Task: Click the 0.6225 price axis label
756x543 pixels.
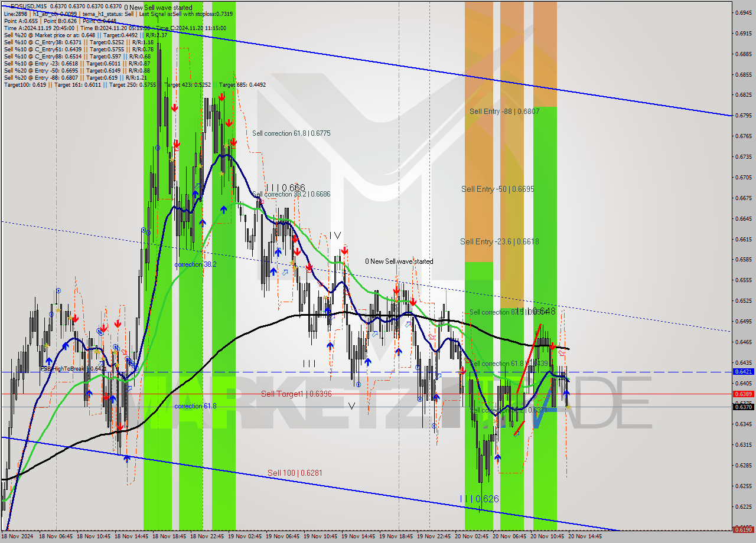Action: tap(742, 506)
